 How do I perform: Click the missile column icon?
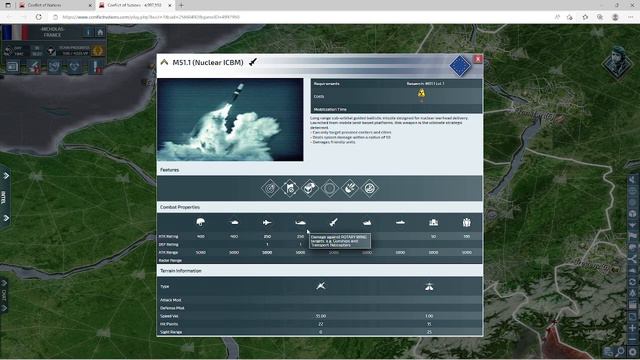pos(333,222)
